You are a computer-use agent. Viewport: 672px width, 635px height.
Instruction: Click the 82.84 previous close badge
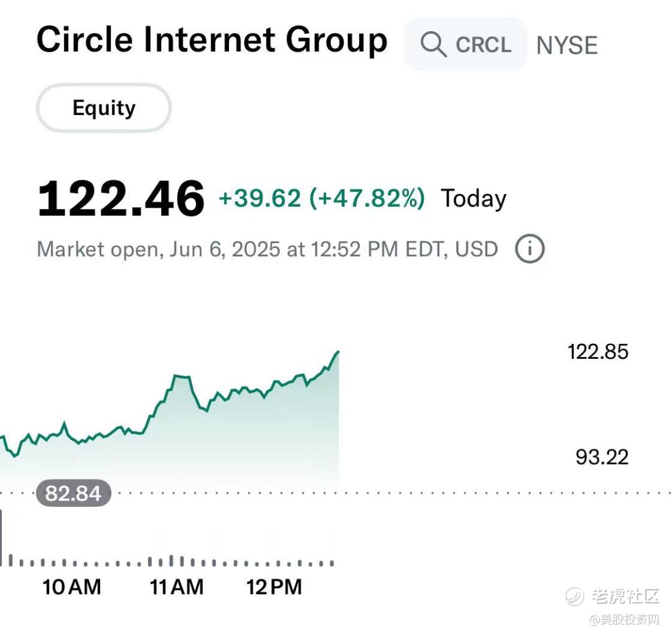(x=73, y=494)
